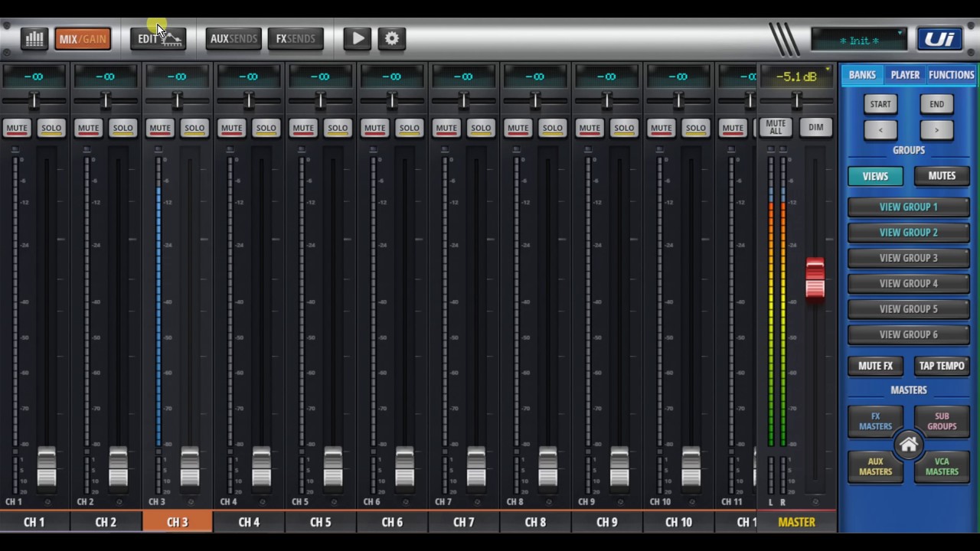This screenshot has height=551, width=980.
Task: Mute channel CH 1
Action: [x=16, y=128]
